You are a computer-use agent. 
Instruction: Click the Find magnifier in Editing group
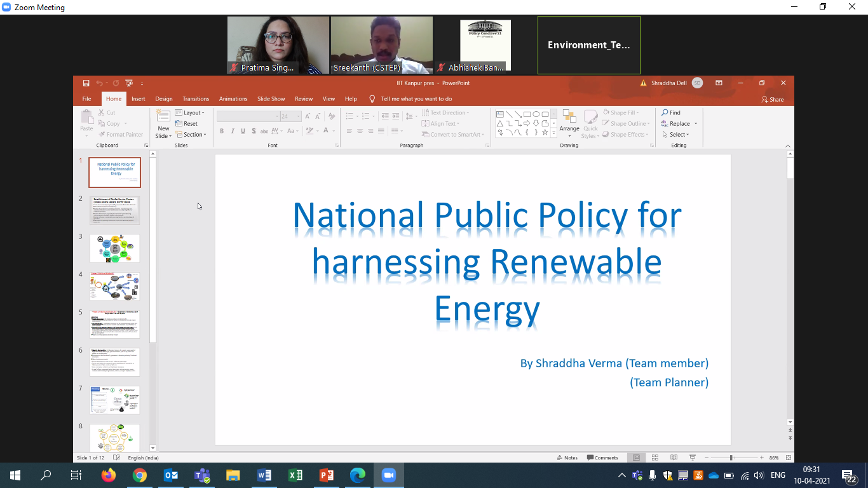point(665,112)
